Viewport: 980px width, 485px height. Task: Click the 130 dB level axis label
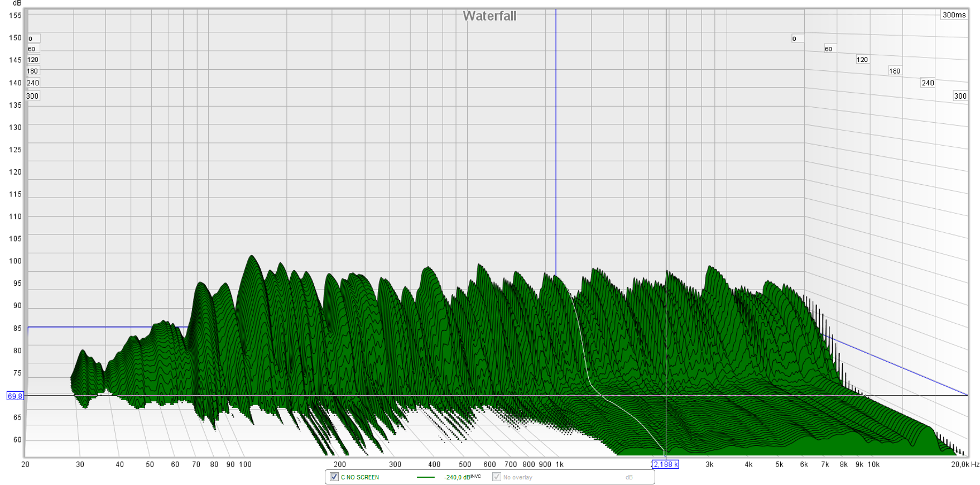15,127
